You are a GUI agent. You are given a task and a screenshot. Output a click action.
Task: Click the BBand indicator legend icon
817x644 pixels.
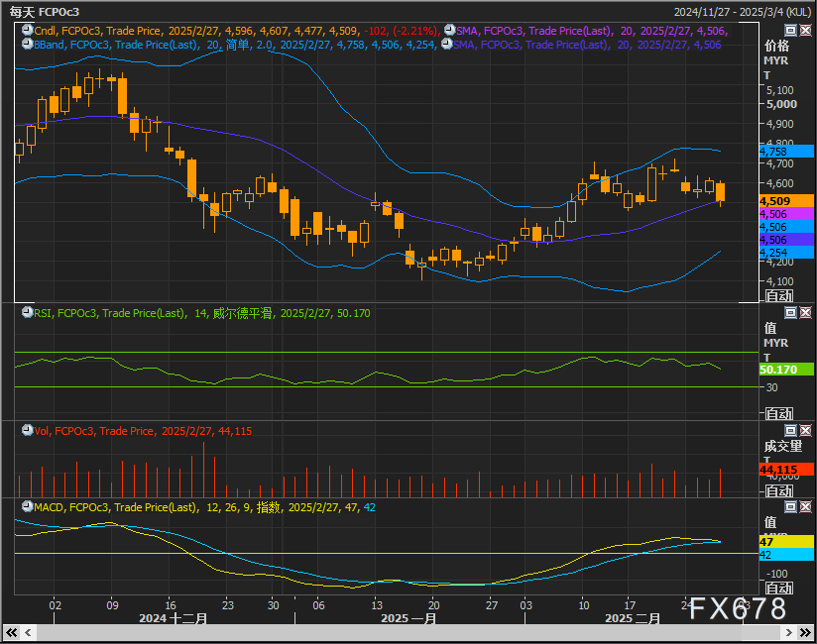pos(27,45)
